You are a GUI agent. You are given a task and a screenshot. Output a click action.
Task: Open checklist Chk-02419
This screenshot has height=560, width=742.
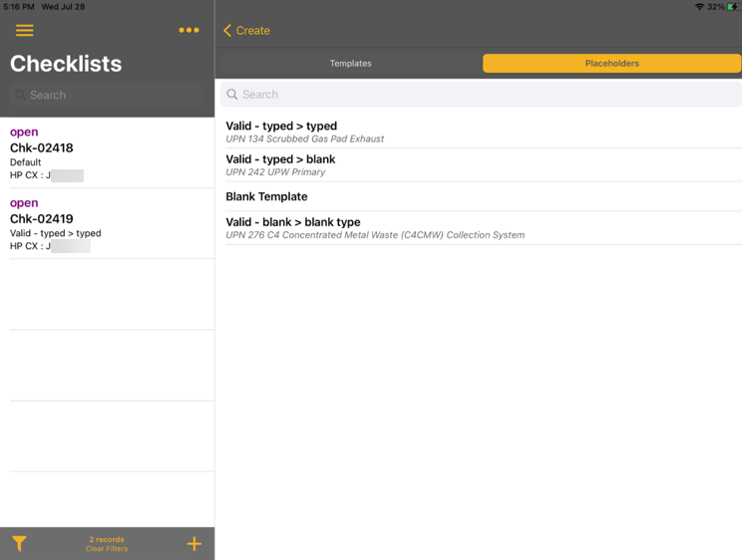click(x=107, y=224)
